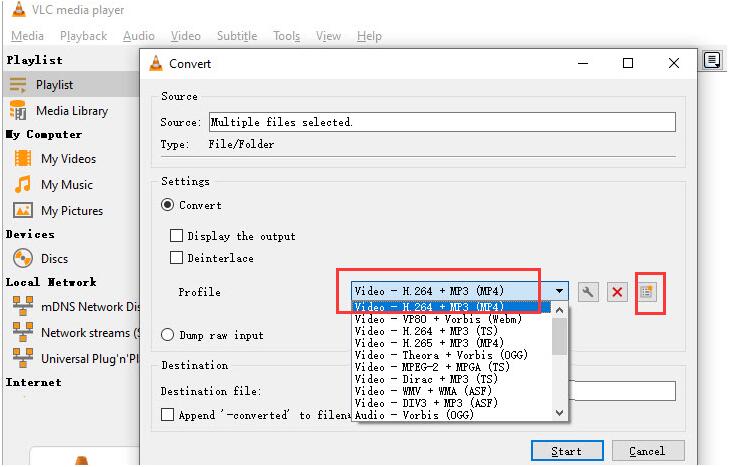Click the Internet section heading

point(34,382)
